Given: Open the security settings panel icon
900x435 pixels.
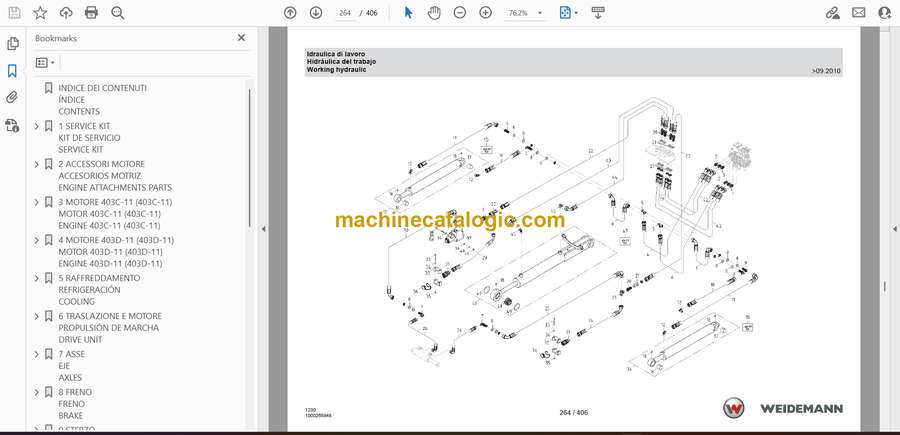Looking at the screenshot, I should tap(12, 125).
